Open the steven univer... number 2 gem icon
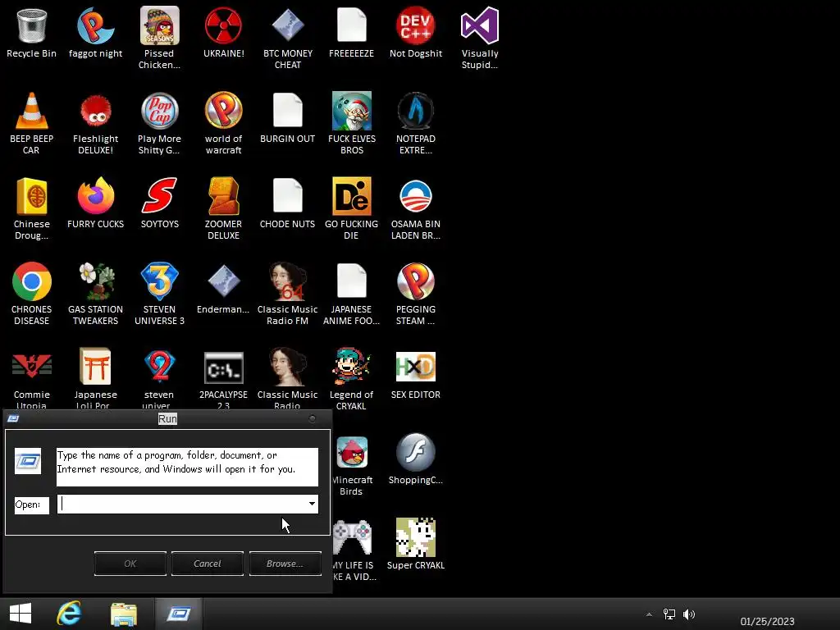This screenshot has height=630, width=840. (x=160, y=367)
